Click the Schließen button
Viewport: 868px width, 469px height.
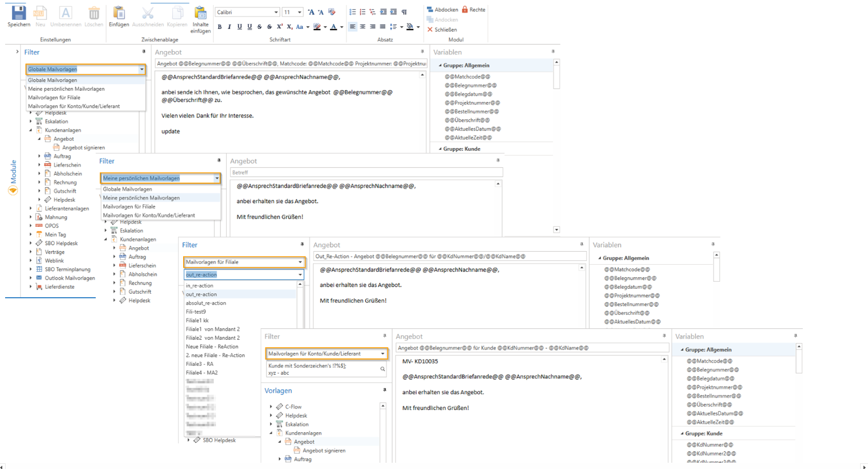(442, 29)
